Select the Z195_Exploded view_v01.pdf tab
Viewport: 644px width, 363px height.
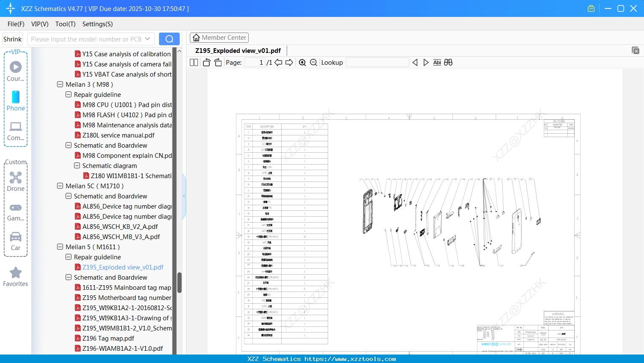pos(238,51)
